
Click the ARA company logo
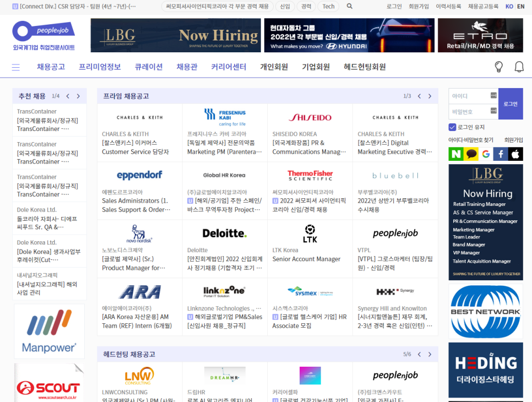[139, 292]
